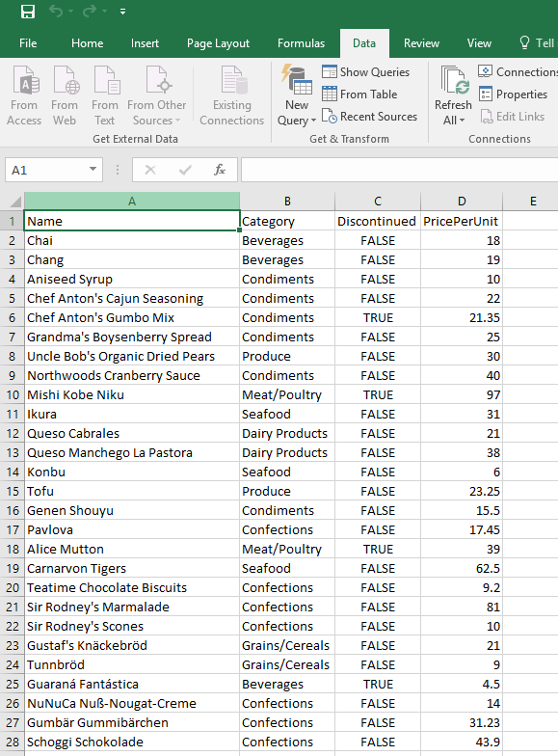Click price 43.9 cell

point(462,742)
